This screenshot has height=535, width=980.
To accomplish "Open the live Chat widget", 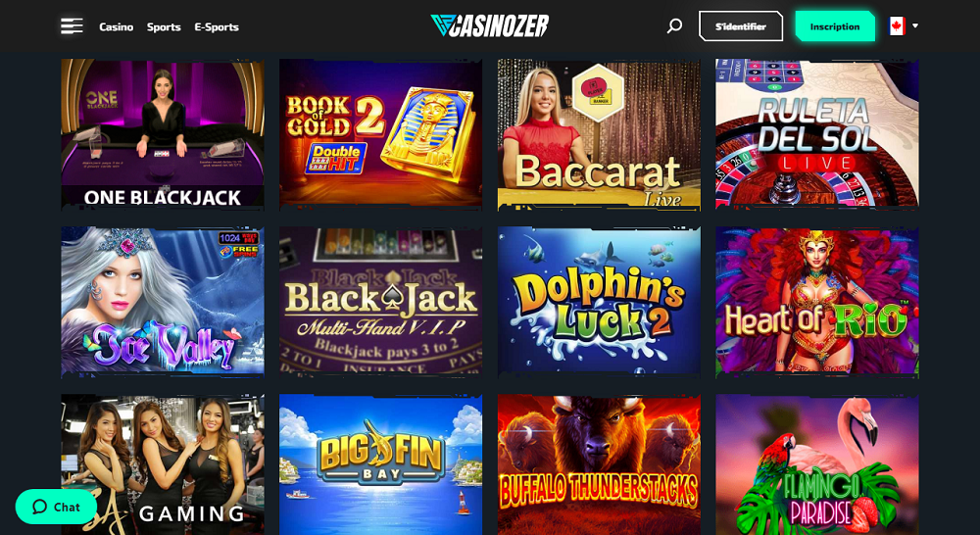I will (x=56, y=507).
